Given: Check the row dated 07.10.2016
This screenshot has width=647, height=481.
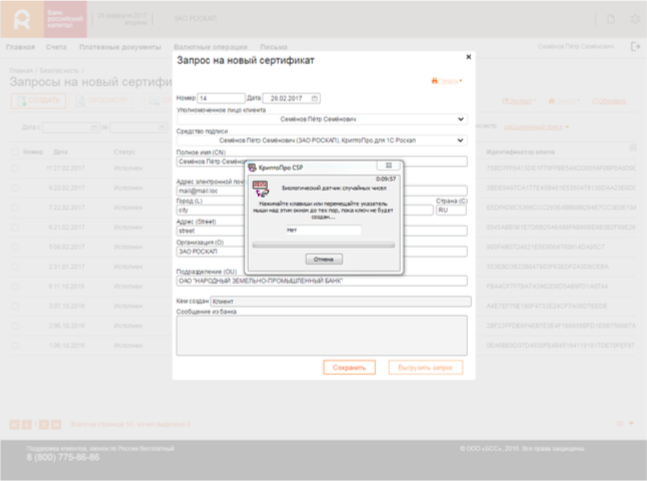Looking at the screenshot, I should (15, 306).
